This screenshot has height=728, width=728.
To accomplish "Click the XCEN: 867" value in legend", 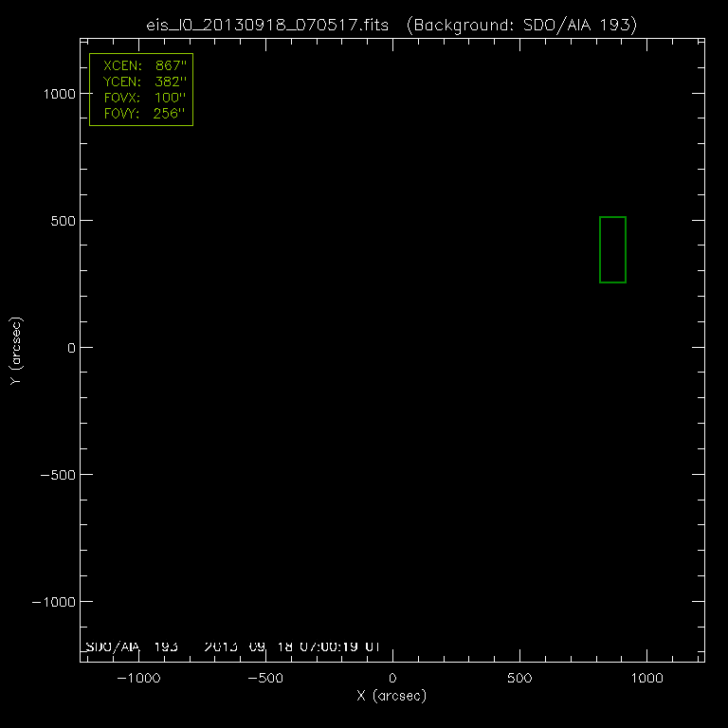I will [141, 68].
